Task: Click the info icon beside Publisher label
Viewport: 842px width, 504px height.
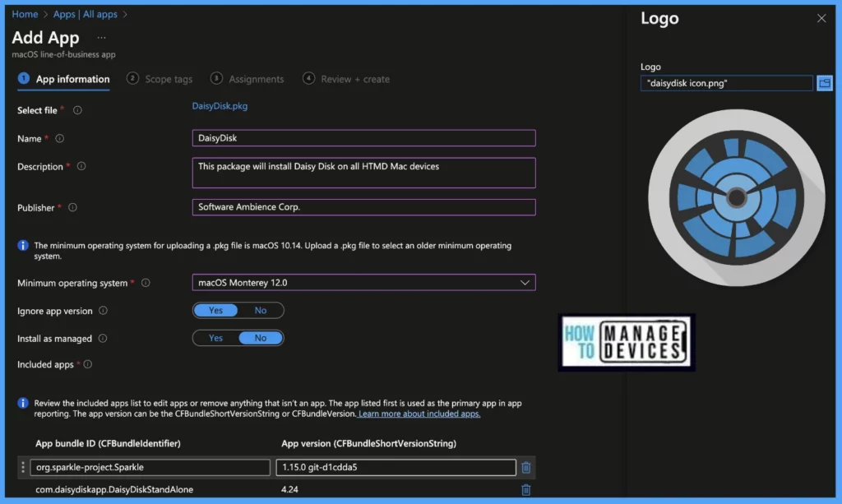Action: pos(72,207)
